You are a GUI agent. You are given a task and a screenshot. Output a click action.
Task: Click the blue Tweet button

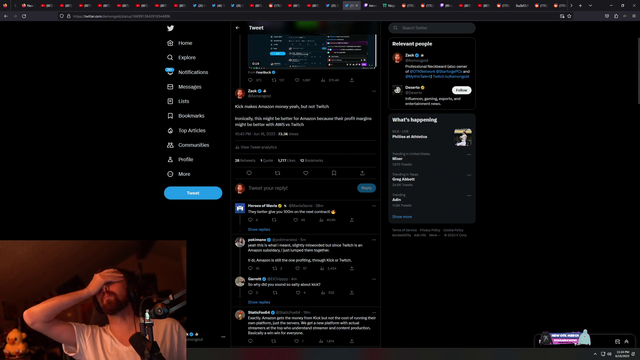click(x=193, y=193)
